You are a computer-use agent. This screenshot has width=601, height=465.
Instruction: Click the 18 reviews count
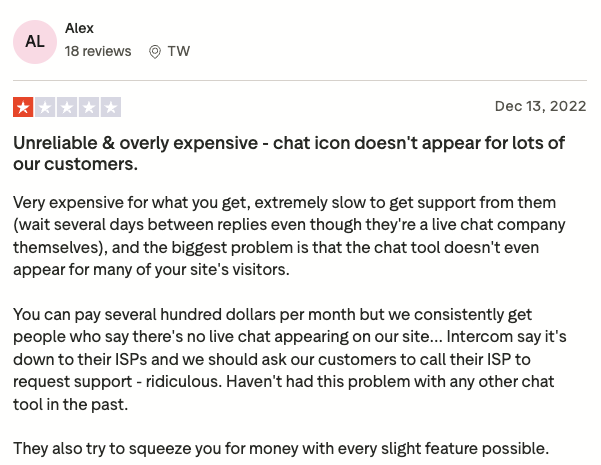click(x=98, y=51)
